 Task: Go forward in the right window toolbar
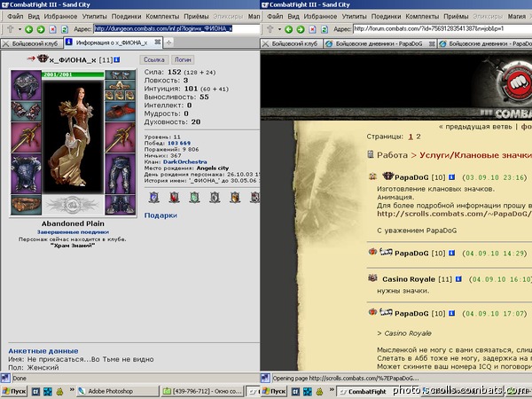[x=301, y=29]
